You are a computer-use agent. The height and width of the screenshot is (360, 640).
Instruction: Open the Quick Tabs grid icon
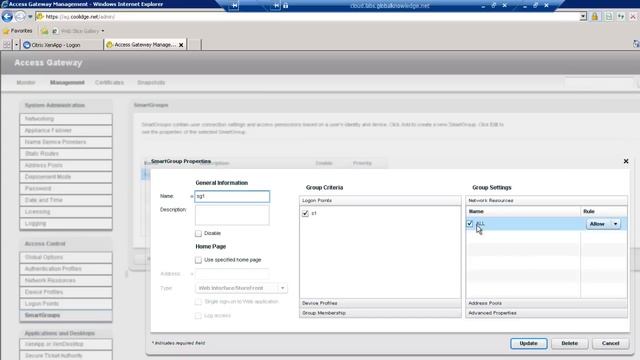coord(7,44)
